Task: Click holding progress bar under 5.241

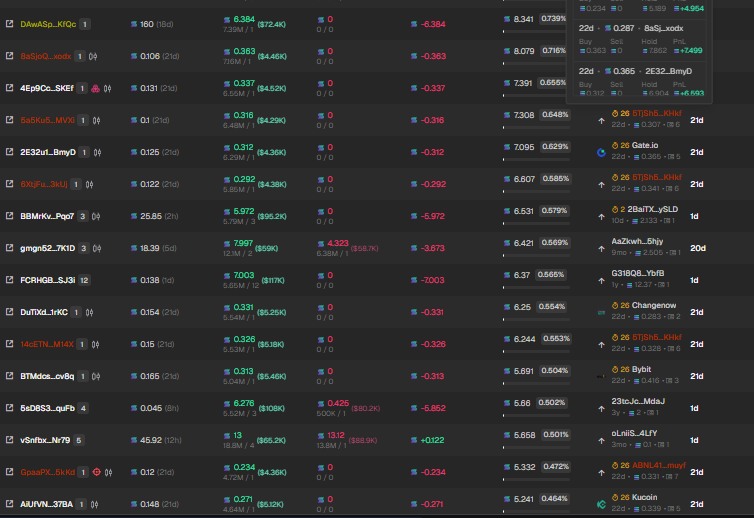Action: (x=536, y=511)
